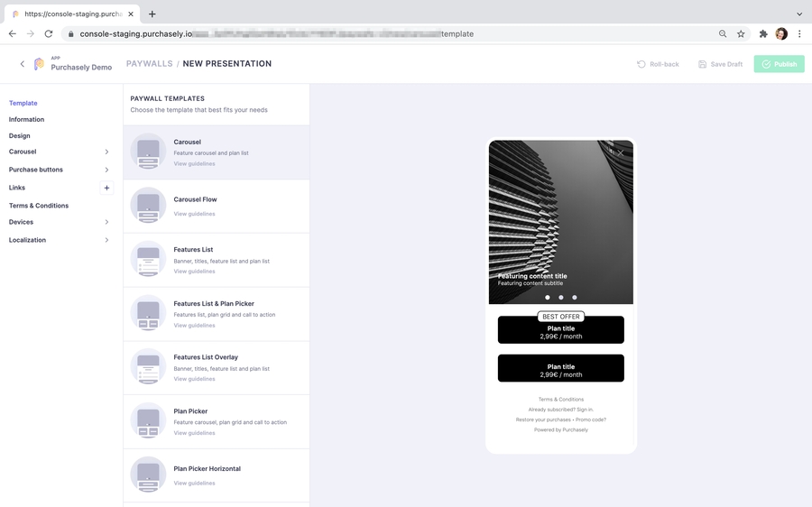This screenshot has height=507, width=812.
Task: Select the second carousel dot in preview
Action: pyautogui.click(x=561, y=297)
